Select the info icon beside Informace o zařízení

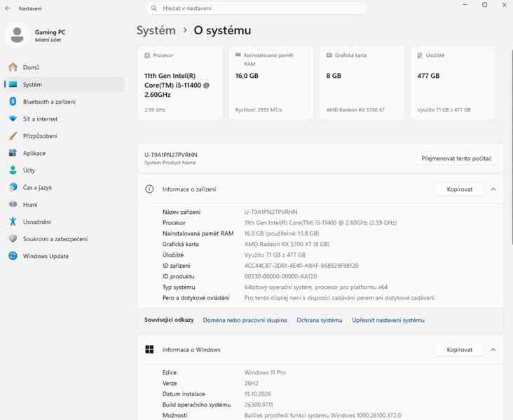click(149, 189)
